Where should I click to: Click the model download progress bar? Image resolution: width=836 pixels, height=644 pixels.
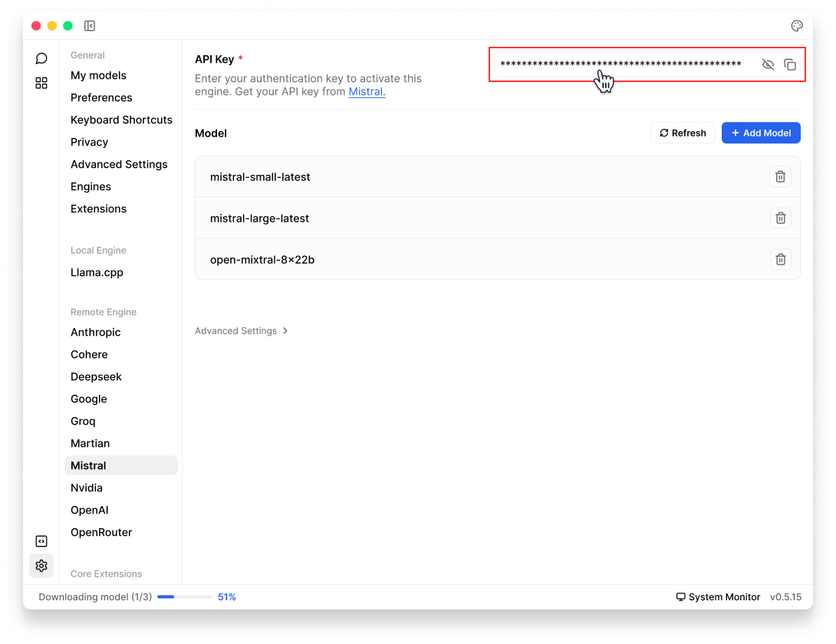tap(185, 597)
